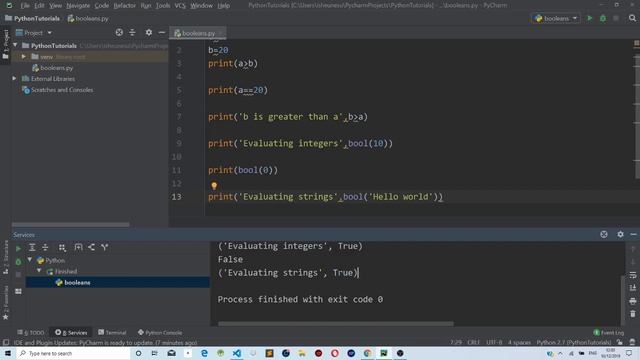Click the console horizontal scrollbar
The image size is (640, 360).
[x=336, y=324]
